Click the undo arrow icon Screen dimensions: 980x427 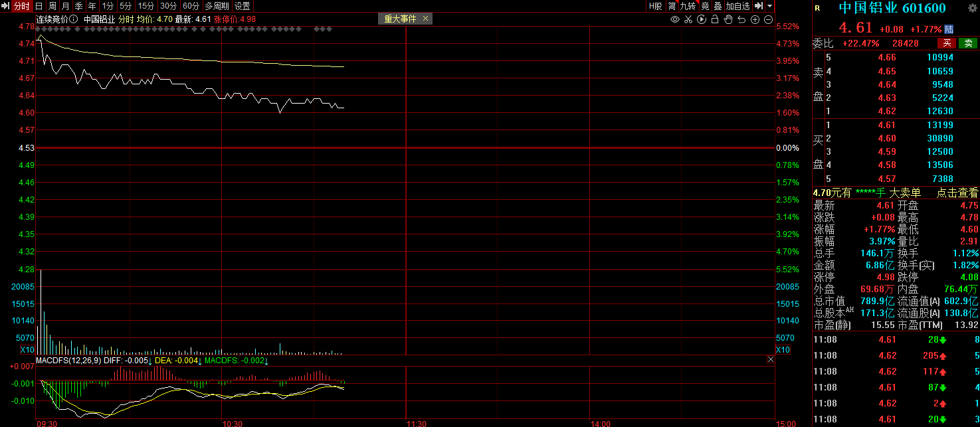[x=741, y=19]
